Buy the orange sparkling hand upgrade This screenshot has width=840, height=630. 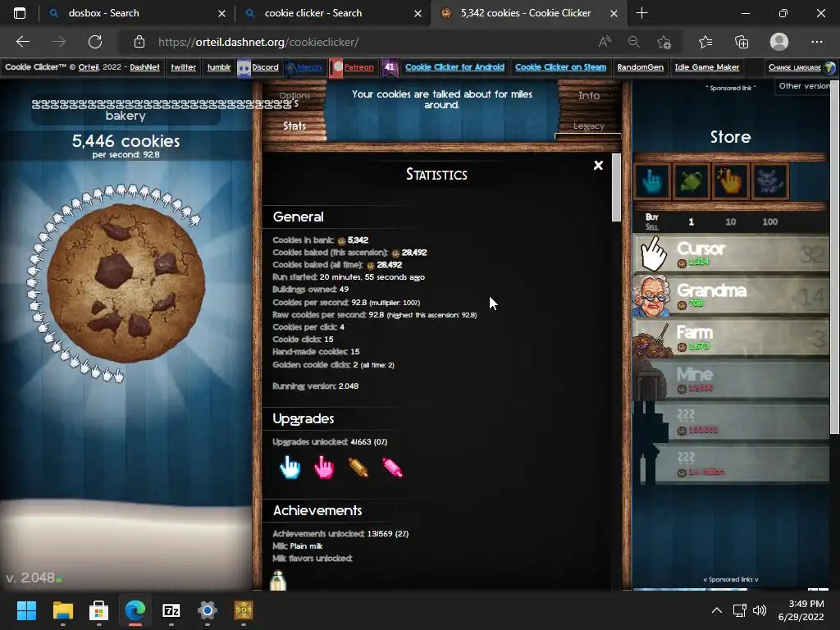pos(731,181)
